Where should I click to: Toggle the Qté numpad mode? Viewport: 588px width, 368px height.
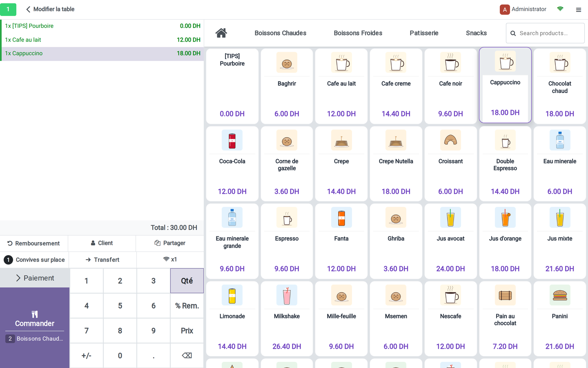187,280
